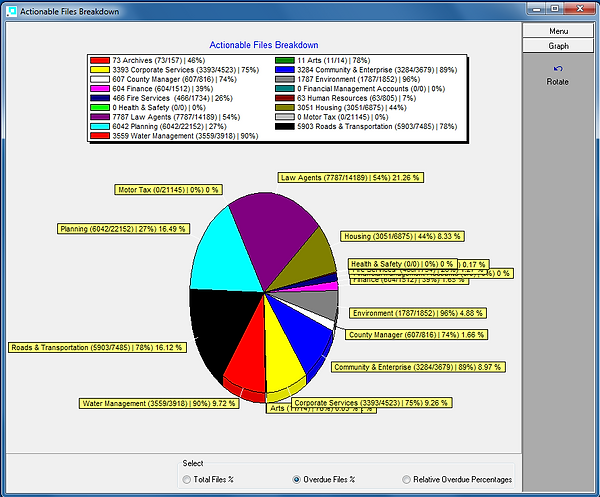600x497 pixels.
Task: Click Community & Enterprise 8.97 % label
Action: point(418,367)
